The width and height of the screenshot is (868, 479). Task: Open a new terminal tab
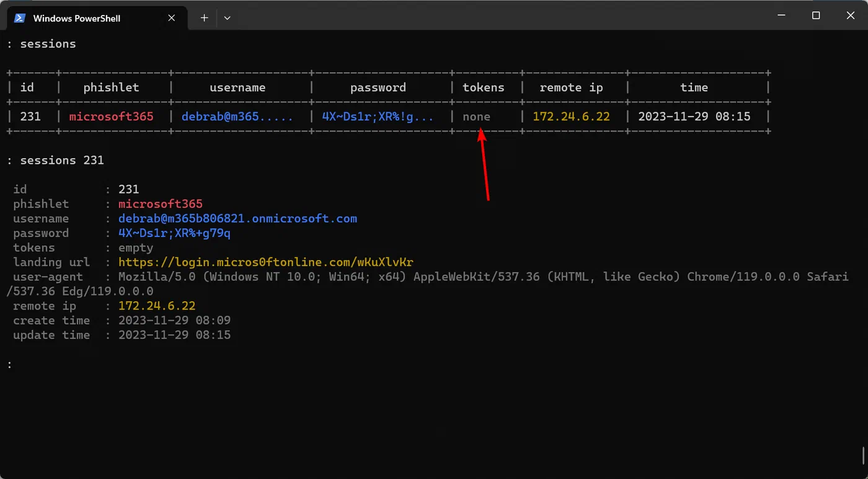click(204, 18)
